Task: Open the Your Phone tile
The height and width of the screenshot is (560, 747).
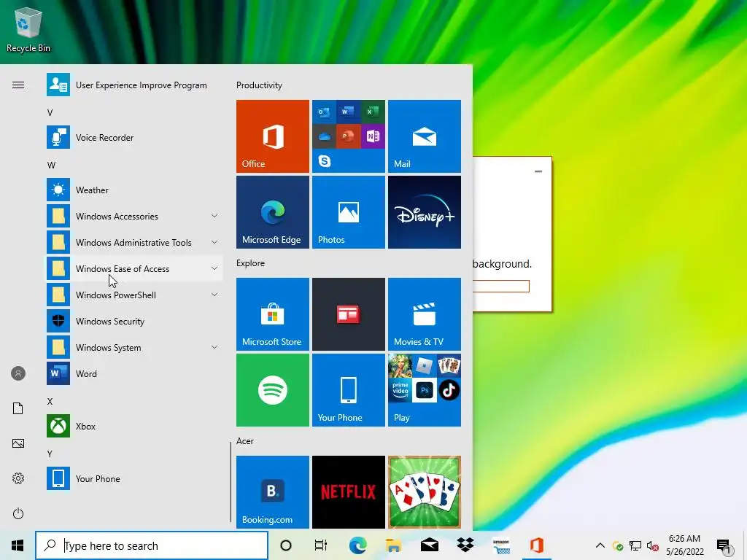Action: tap(348, 390)
